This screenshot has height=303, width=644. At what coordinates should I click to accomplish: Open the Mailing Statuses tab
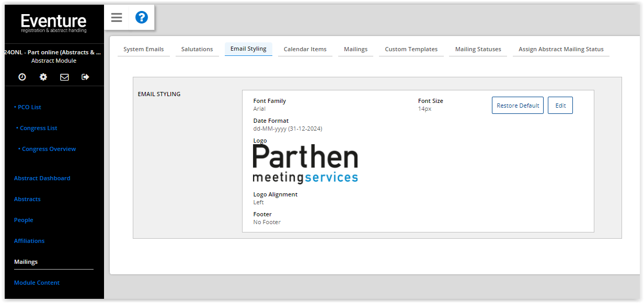(x=477, y=49)
